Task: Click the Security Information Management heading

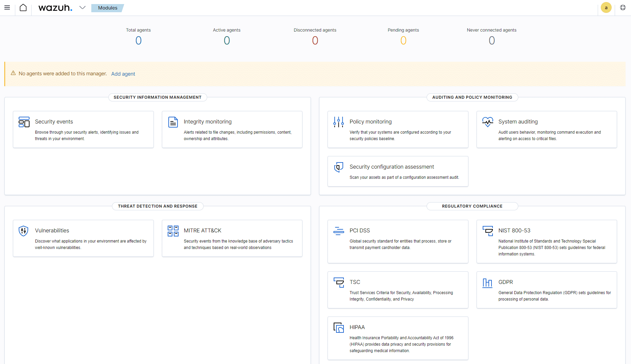Action: pos(157,97)
